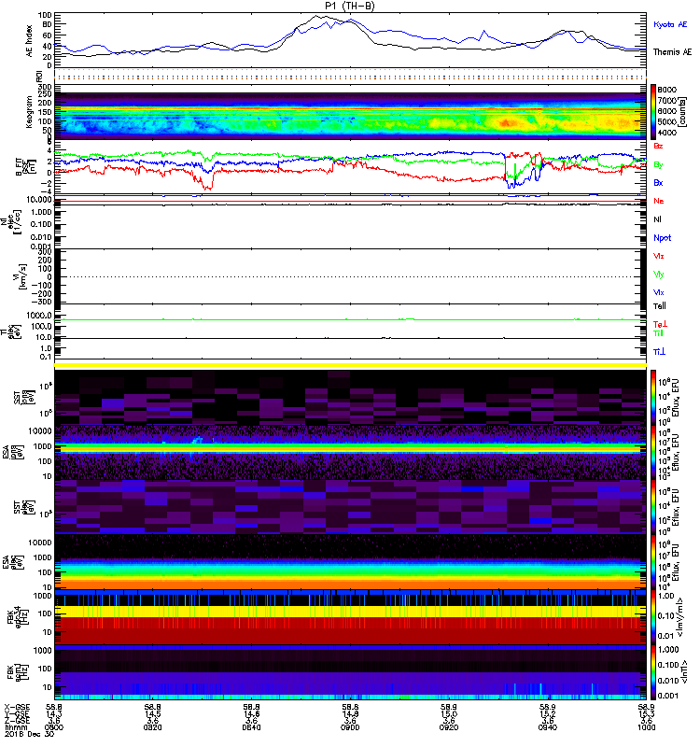Click the [counts] colorbar unit label
The width and height of the screenshot is (700, 747).
tap(683, 112)
